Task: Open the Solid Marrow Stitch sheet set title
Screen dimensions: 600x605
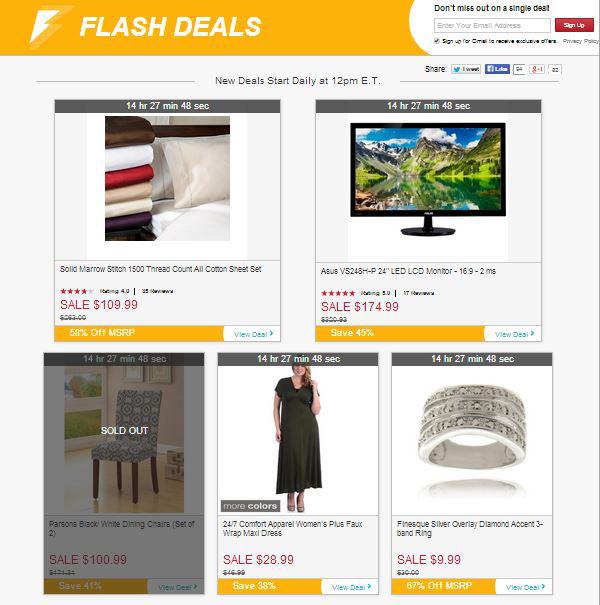Action: [x=161, y=269]
